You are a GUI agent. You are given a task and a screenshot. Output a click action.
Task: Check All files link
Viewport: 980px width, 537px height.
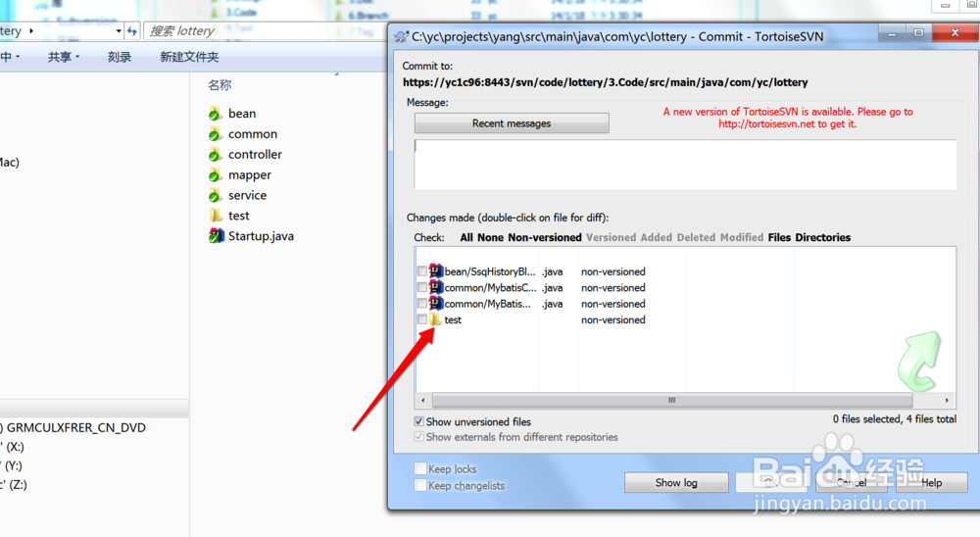[x=466, y=237]
